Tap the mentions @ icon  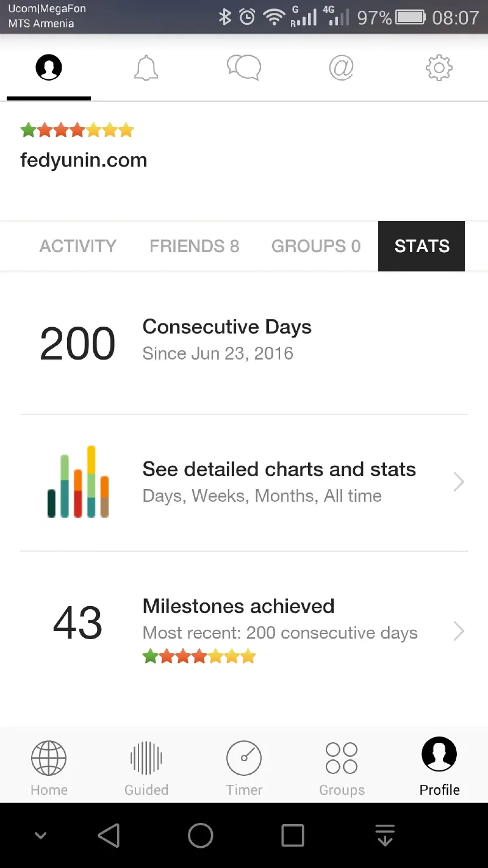tap(341, 67)
